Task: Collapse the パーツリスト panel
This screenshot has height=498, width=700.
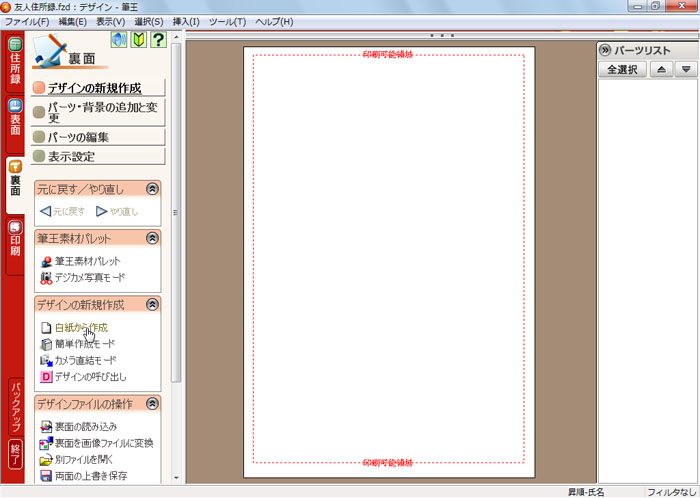Action: [605, 50]
